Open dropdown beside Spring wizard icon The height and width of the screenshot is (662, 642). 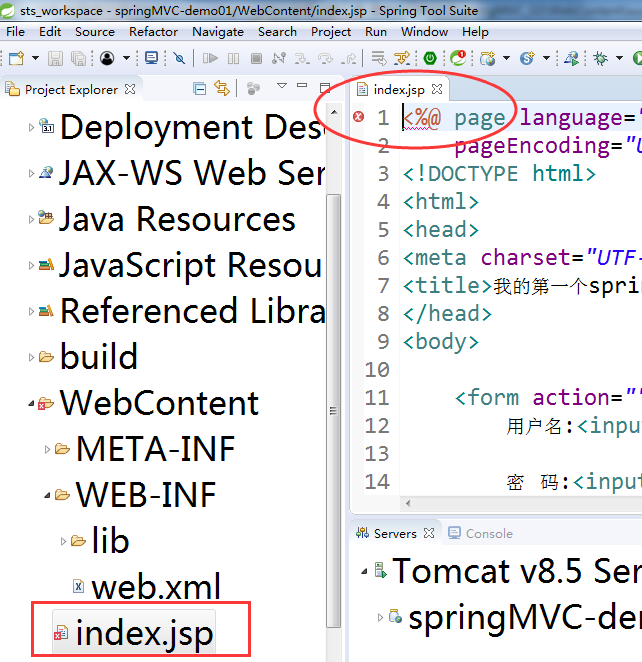tap(546, 58)
